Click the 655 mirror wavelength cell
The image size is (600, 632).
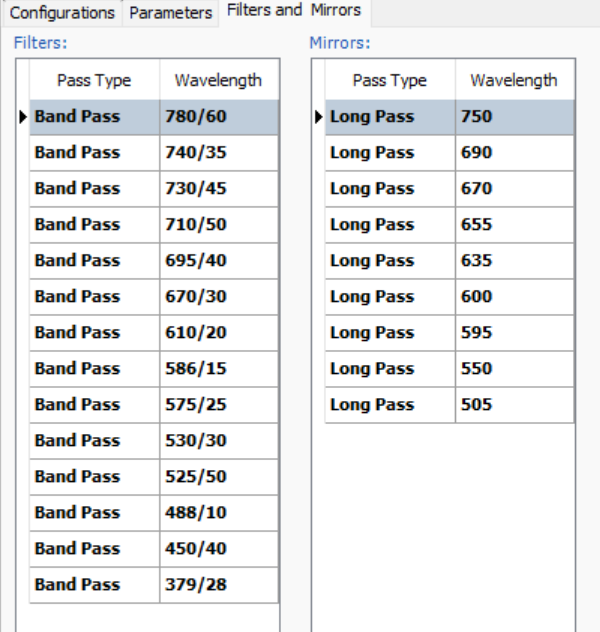514,225
